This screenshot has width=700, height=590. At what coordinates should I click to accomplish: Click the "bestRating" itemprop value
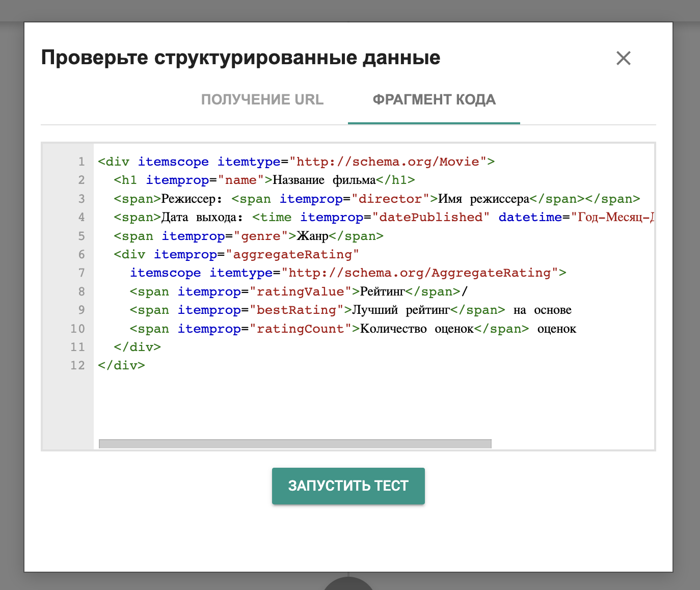pos(296,310)
